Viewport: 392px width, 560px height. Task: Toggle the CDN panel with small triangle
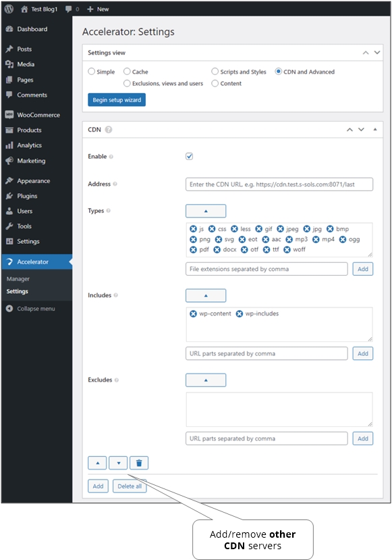(x=375, y=129)
